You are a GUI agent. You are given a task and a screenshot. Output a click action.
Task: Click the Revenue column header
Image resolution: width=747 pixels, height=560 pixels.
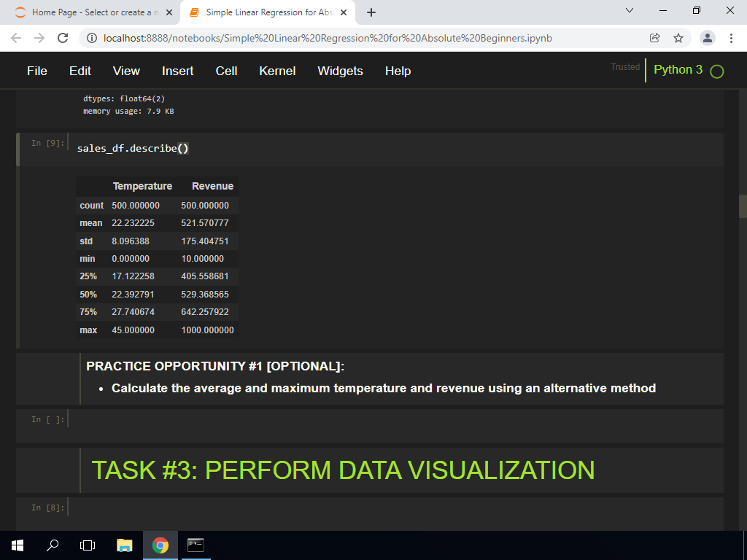pos(212,186)
